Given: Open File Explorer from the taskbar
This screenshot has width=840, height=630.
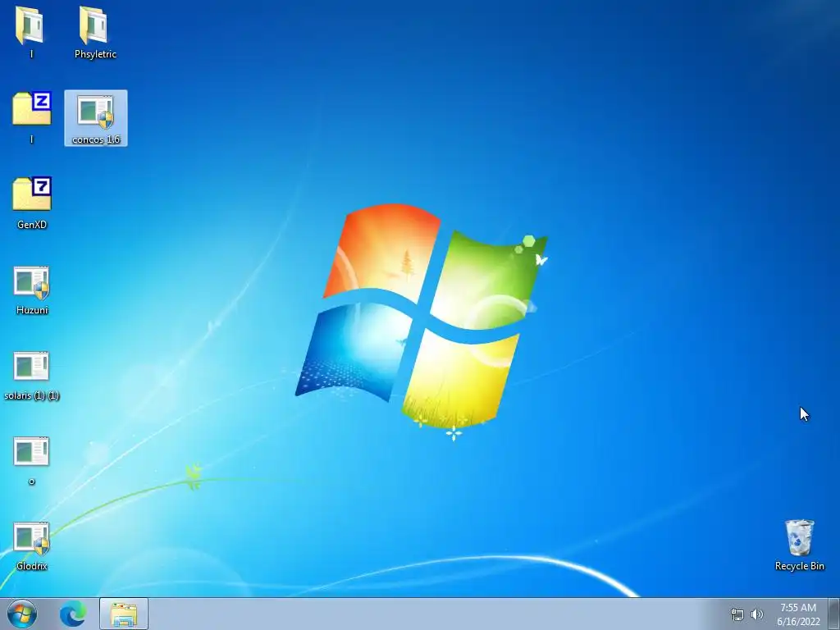Looking at the screenshot, I should coord(124,614).
